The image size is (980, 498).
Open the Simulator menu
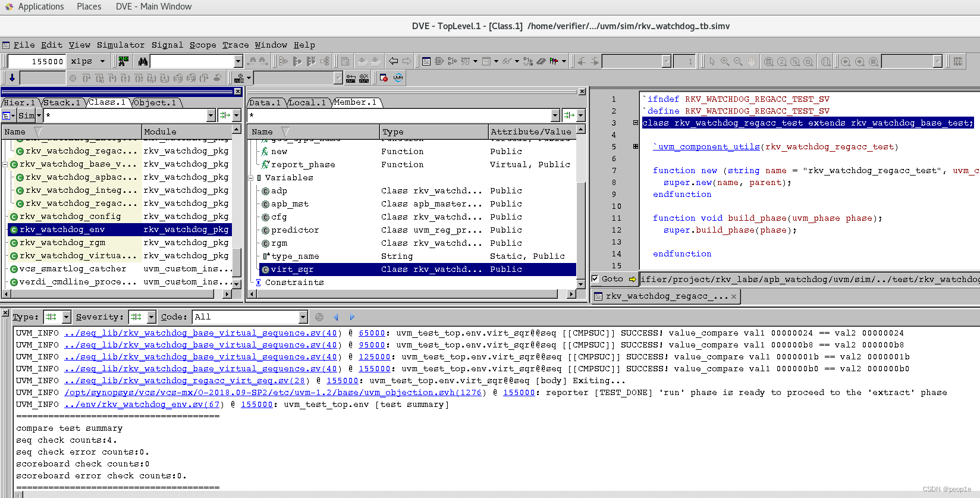(121, 45)
